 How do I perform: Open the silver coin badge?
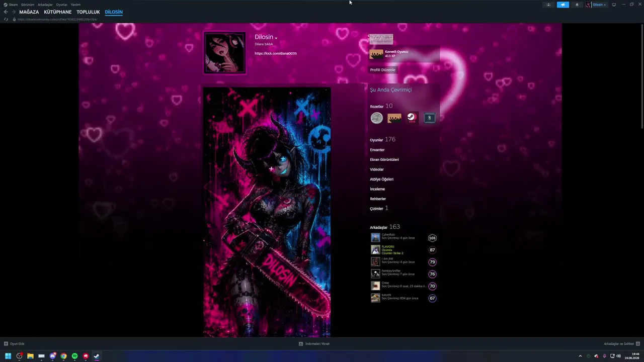pos(376,118)
